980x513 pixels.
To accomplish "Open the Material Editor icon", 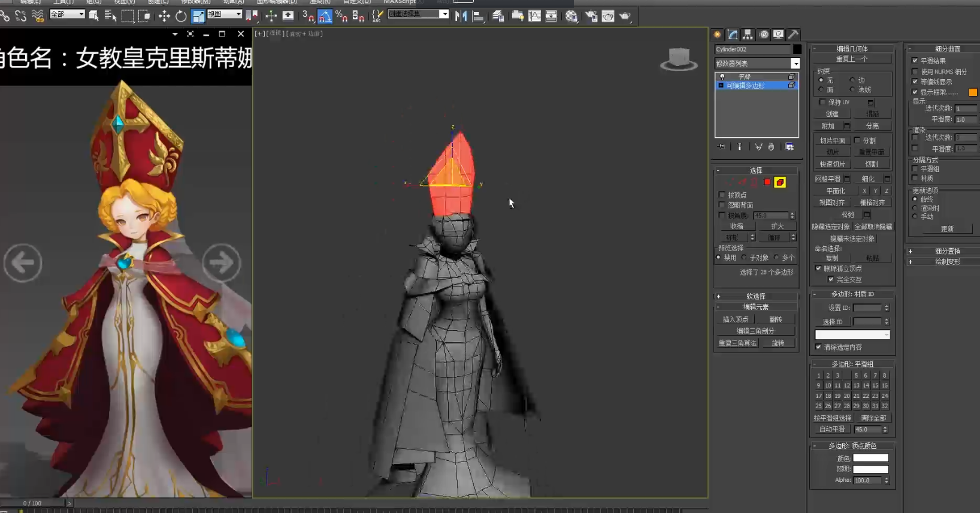I will [x=571, y=16].
